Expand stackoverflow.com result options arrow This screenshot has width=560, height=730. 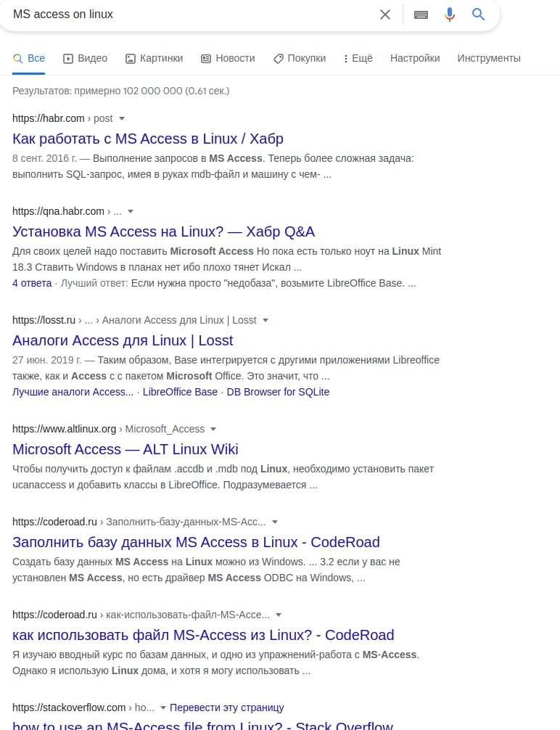click(163, 708)
